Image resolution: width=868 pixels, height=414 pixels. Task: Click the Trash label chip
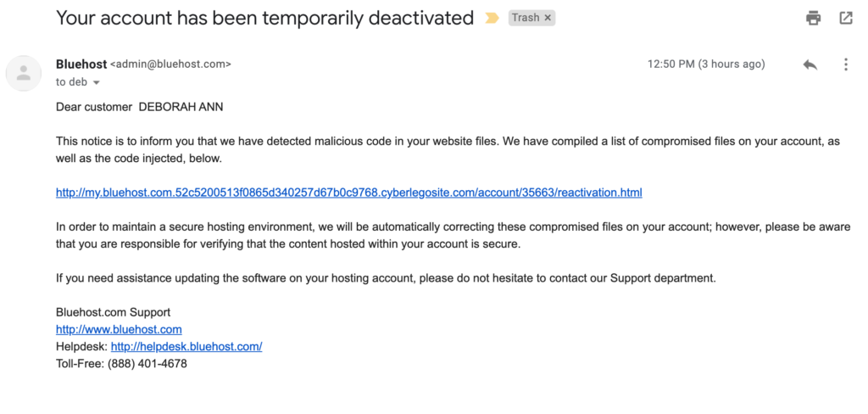(526, 18)
